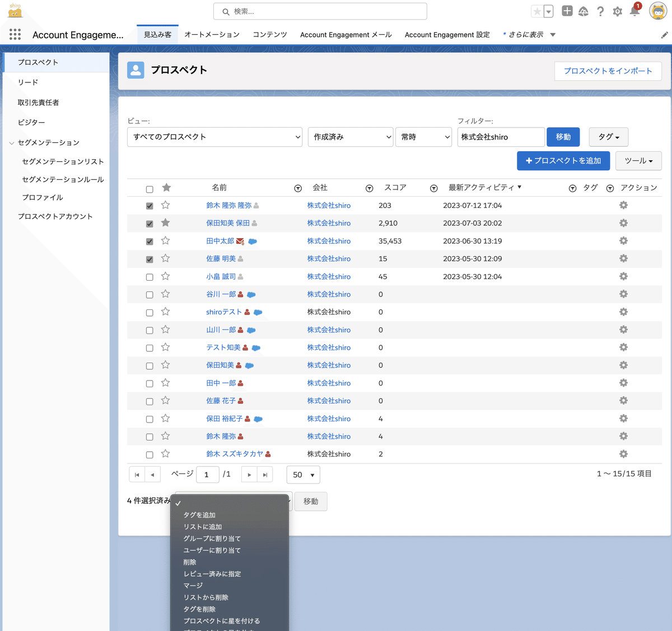
Task: Open the Trailhead guidance icon
Action: (584, 11)
